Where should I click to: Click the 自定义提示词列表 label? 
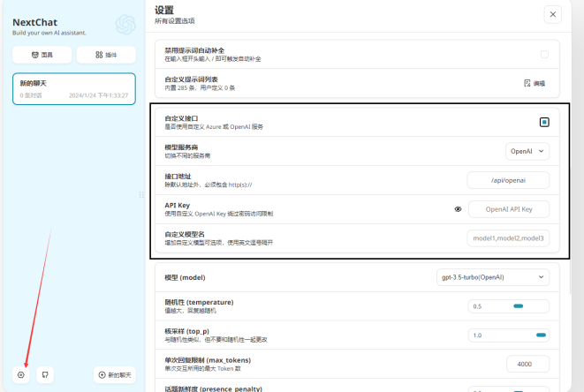click(x=192, y=79)
